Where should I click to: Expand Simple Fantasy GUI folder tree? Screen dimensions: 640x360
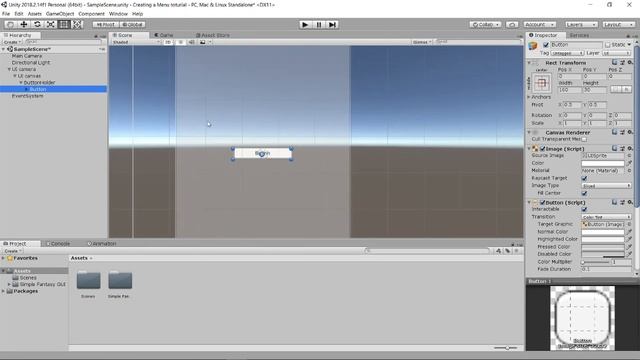pyautogui.click(x=9, y=284)
